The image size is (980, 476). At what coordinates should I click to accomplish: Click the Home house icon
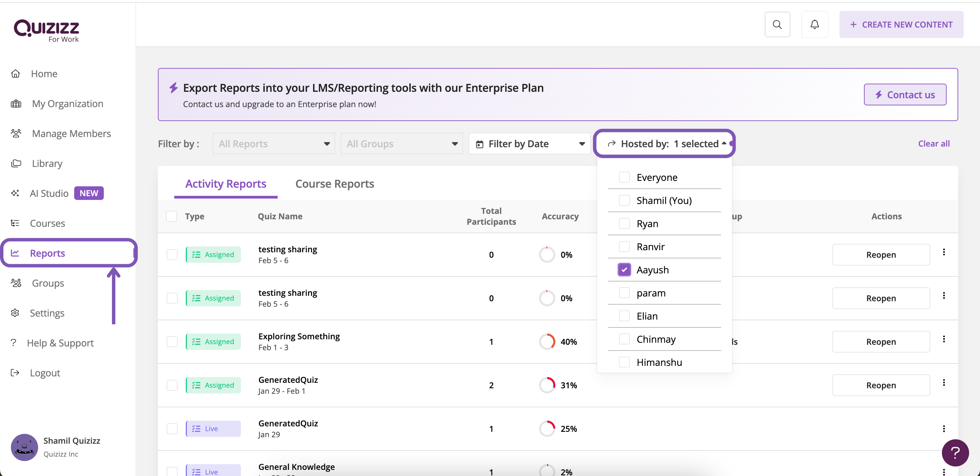(15, 73)
